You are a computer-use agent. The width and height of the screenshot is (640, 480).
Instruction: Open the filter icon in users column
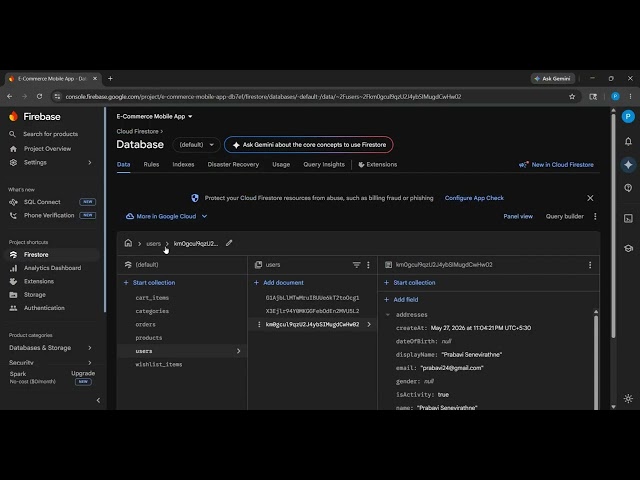[x=356, y=265]
